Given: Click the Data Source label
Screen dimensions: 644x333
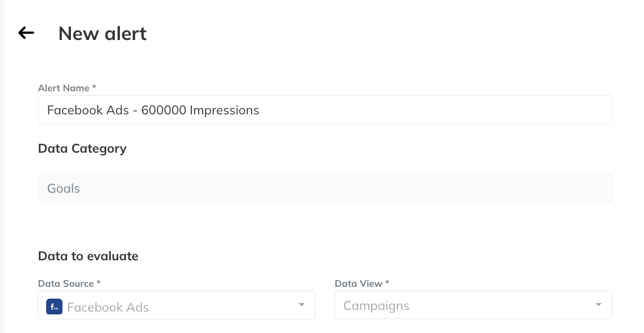Looking at the screenshot, I should click(x=69, y=283).
